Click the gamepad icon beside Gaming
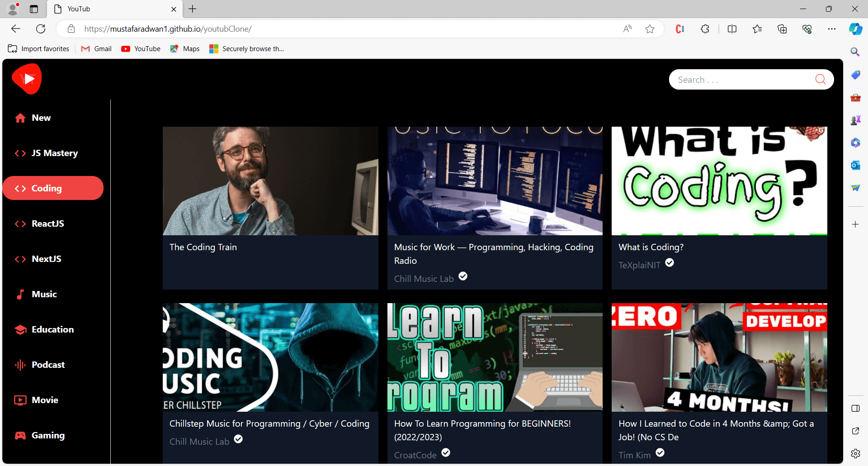The width and height of the screenshot is (868, 466). tap(20, 436)
